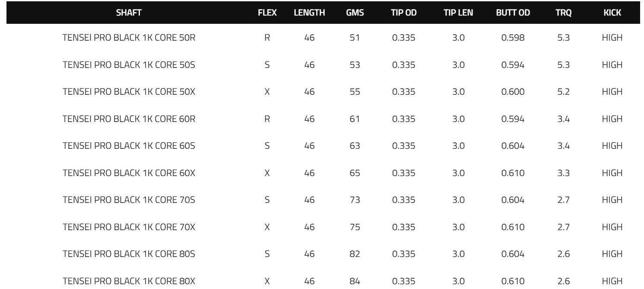Click the LENGTH column header
Viewport: 644px width, 289px height.
(309, 13)
